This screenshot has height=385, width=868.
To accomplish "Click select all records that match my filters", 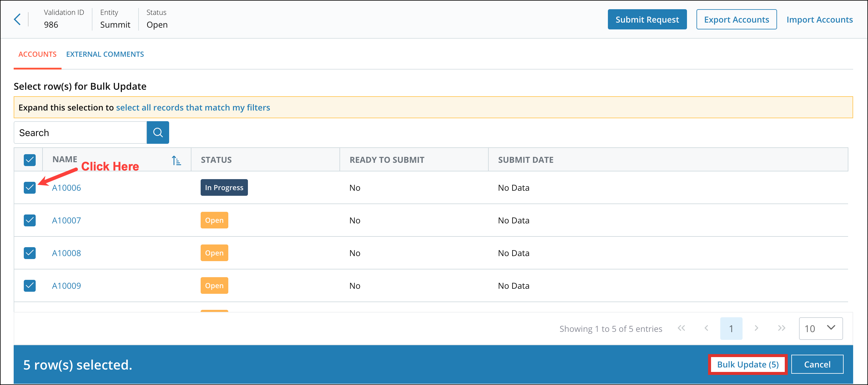I will [193, 108].
